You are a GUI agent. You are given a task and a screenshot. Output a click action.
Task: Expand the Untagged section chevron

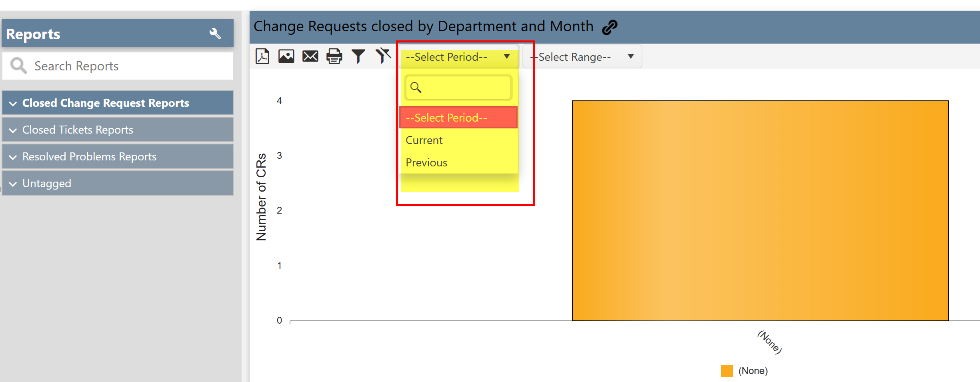(13, 184)
